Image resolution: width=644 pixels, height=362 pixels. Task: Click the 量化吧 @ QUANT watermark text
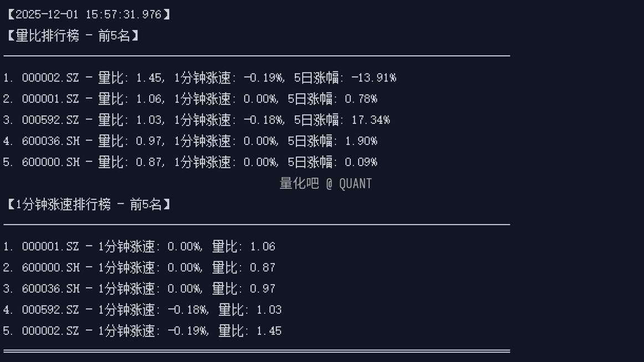tap(326, 184)
